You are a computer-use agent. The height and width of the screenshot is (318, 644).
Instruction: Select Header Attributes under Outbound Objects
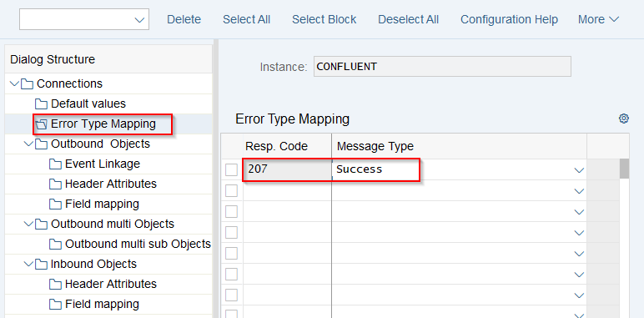point(110,184)
